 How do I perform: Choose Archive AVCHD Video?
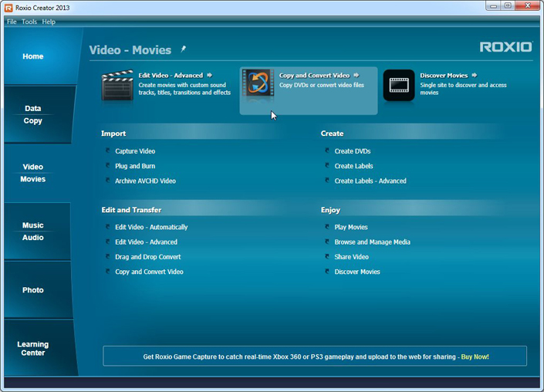pos(145,181)
